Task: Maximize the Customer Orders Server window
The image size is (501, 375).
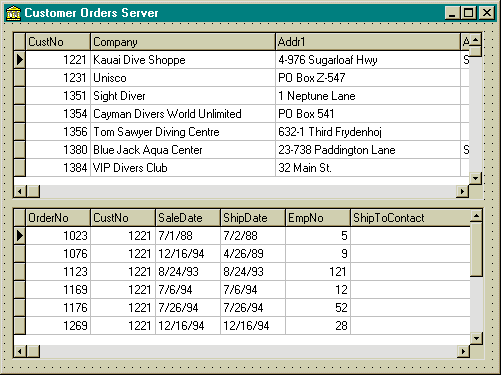Action: tap(468, 13)
